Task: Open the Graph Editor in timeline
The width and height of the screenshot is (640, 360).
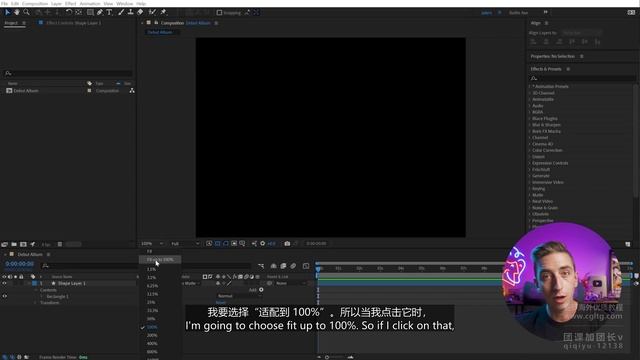Action: (x=306, y=266)
